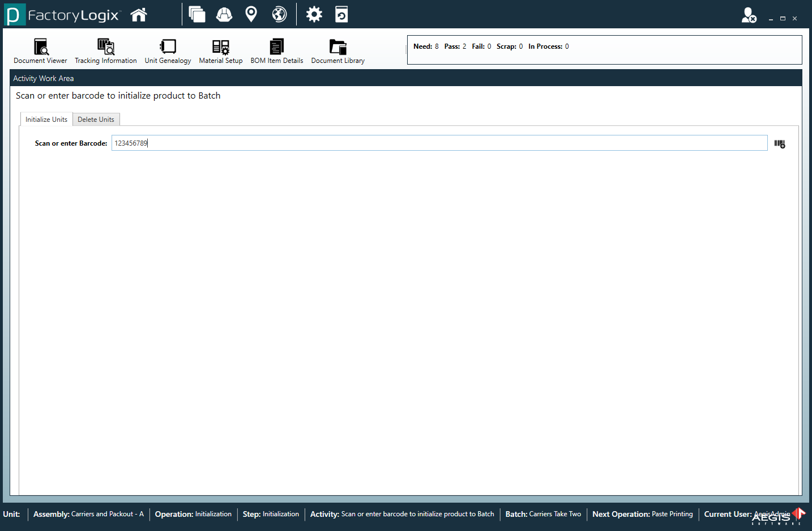Image resolution: width=812 pixels, height=531 pixels.
Task: Click the location pin icon
Action: 251,14
